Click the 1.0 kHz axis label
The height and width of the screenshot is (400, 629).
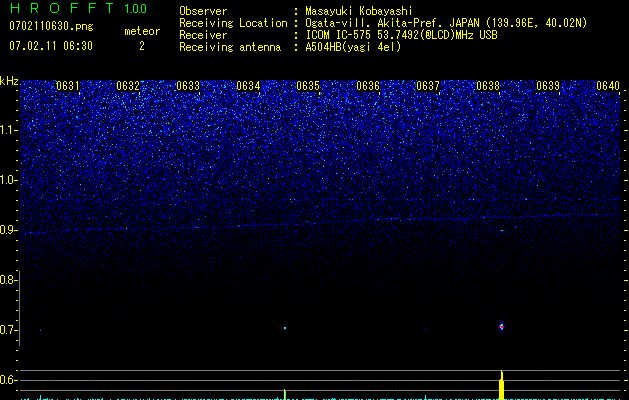pos(7,180)
